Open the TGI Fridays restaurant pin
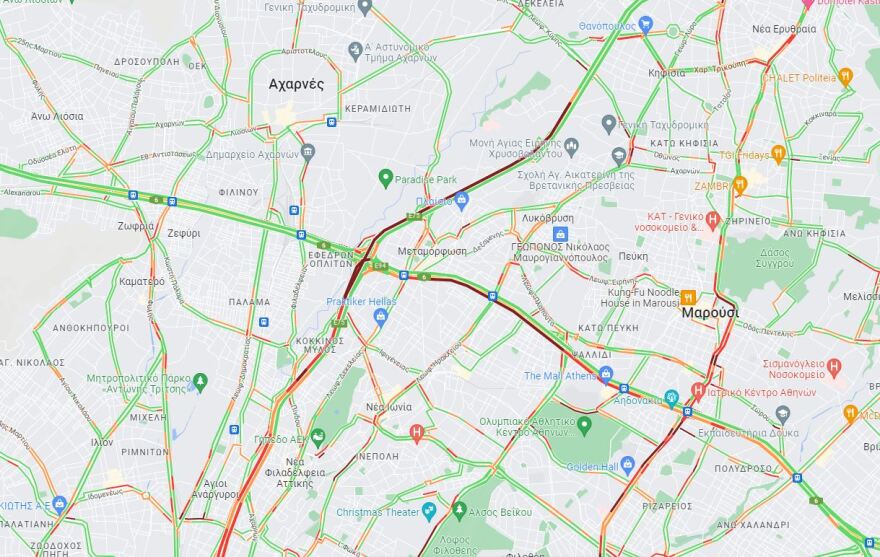 point(778,154)
